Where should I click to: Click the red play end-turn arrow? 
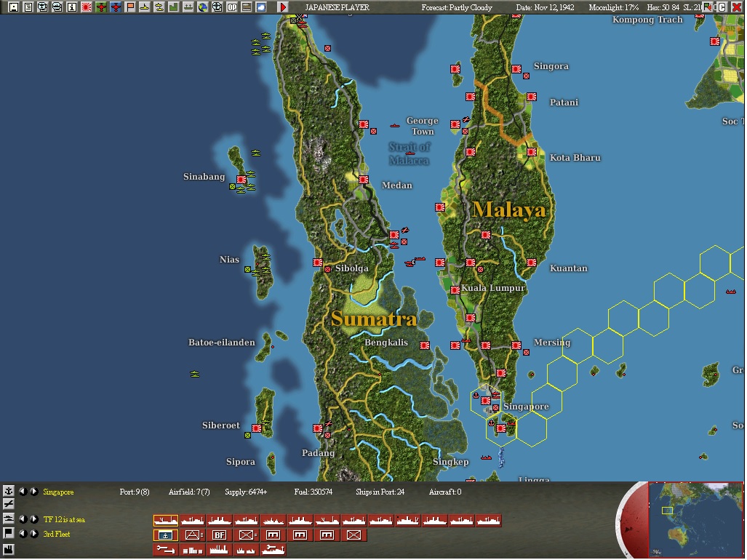pyautogui.click(x=283, y=7)
